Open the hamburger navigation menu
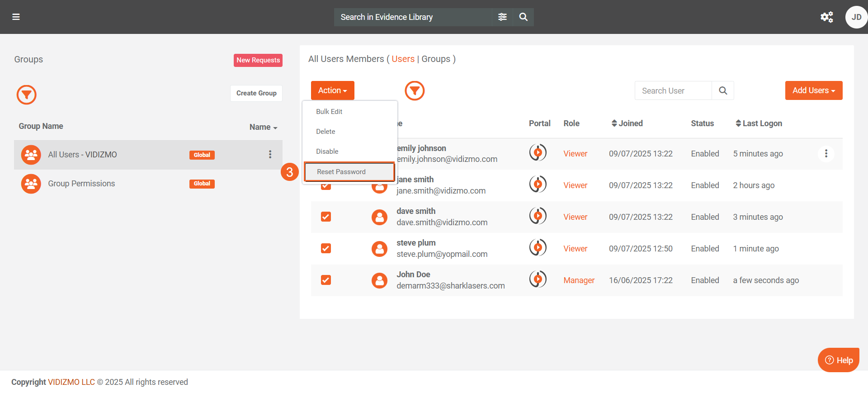868x393 pixels. coord(16,17)
